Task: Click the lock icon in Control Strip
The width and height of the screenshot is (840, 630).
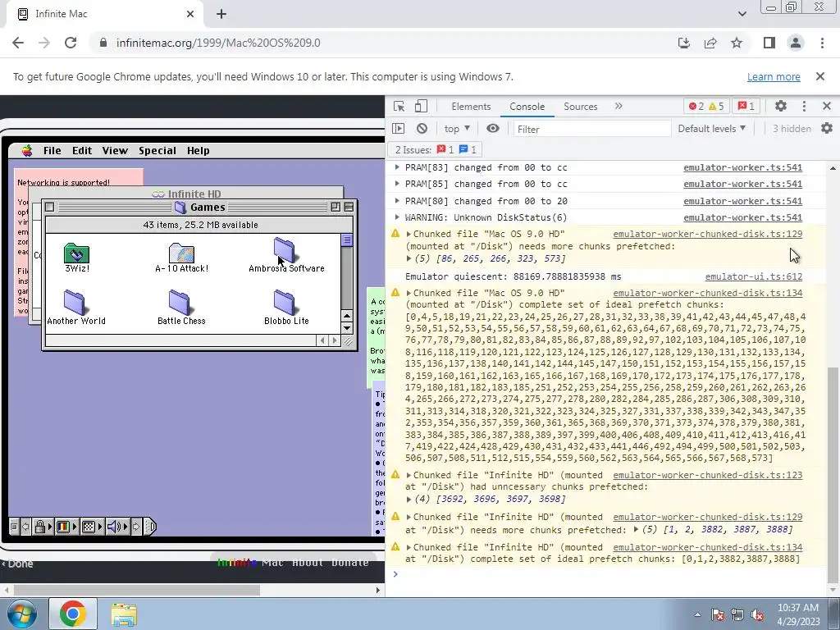Action: coord(40,527)
